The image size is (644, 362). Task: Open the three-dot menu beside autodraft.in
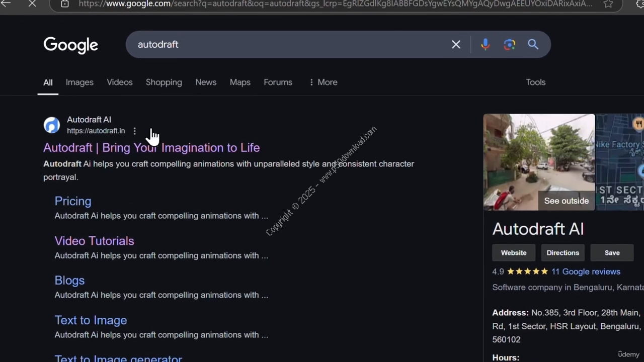pos(134,131)
